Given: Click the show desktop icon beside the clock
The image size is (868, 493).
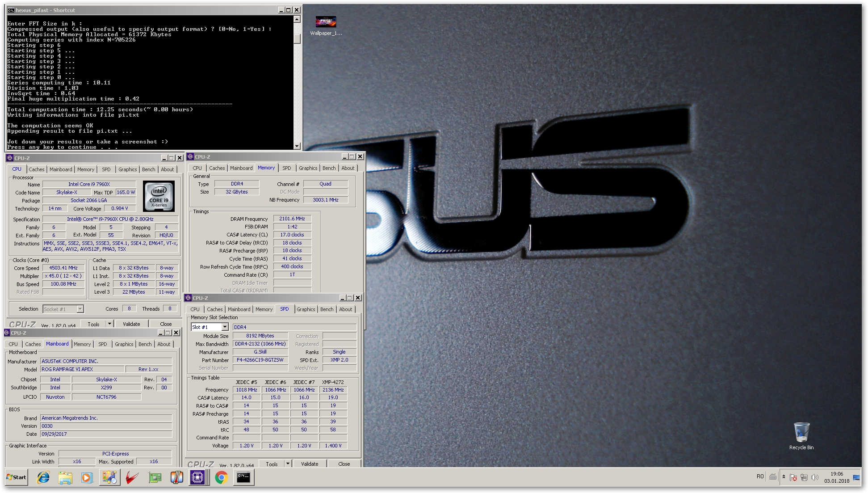Looking at the screenshot, I should 856,477.
